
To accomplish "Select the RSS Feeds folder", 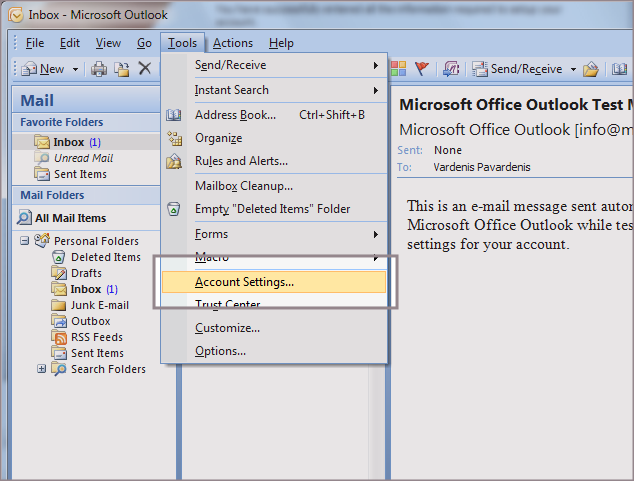I will point(96,337).
